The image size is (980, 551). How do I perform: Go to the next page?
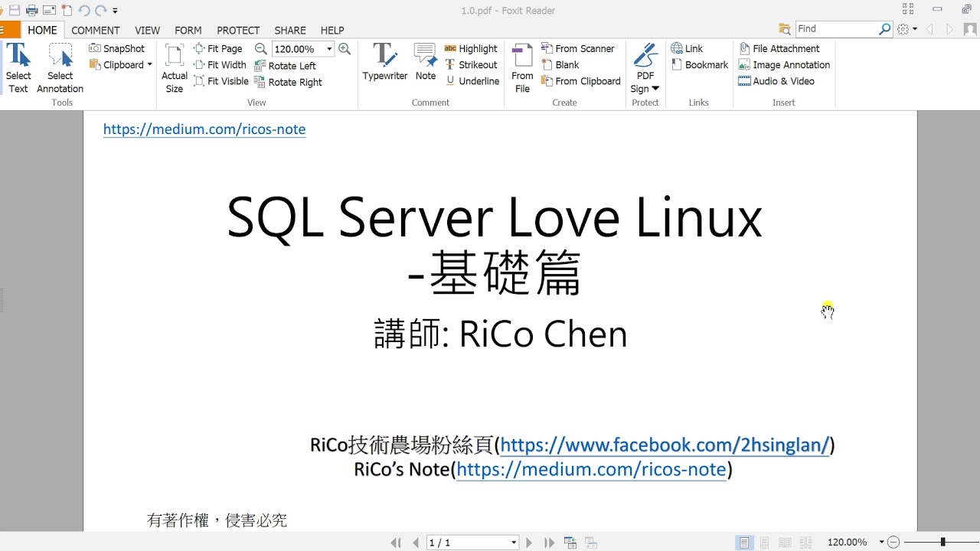coord(529,543)
